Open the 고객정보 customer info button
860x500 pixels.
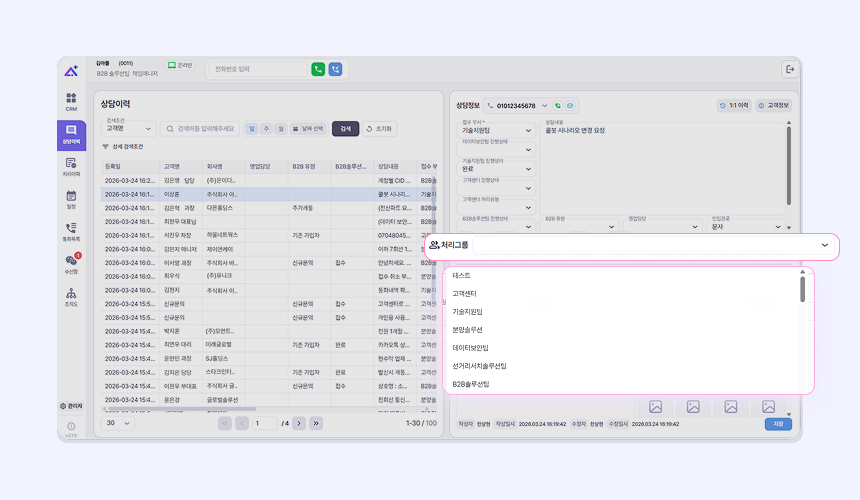pos(773,105)
